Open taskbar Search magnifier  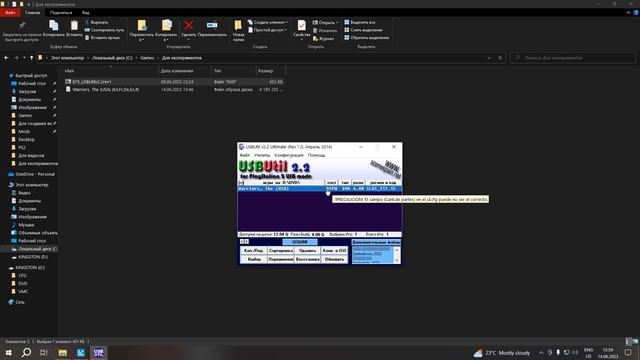(26, 353)
